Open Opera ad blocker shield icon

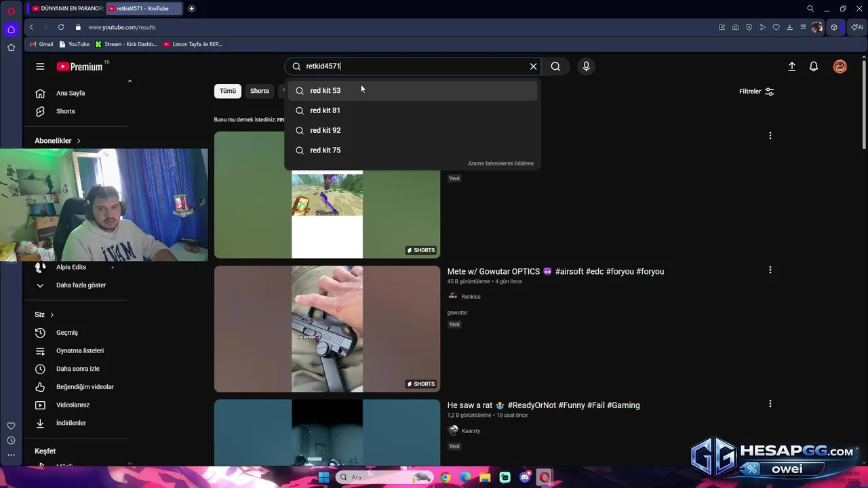(749, 27)
